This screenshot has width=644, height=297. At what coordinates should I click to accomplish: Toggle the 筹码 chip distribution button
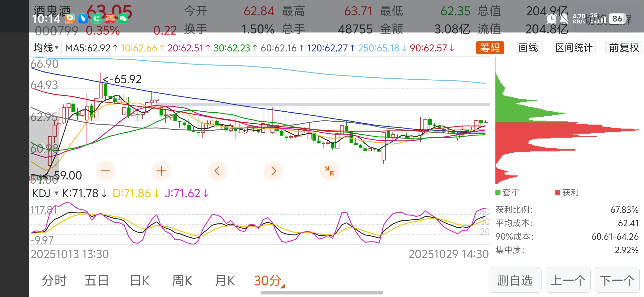tap(490, 48)
